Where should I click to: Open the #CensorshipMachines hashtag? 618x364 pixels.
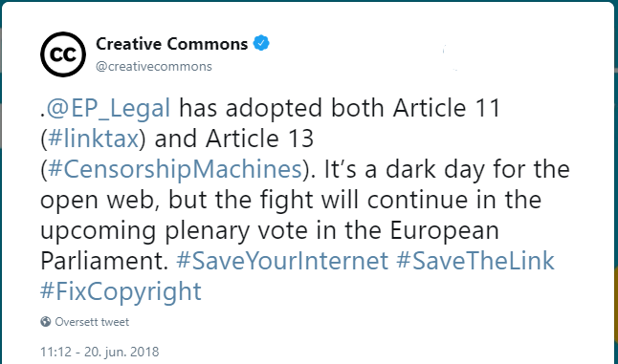coord(175,170)
